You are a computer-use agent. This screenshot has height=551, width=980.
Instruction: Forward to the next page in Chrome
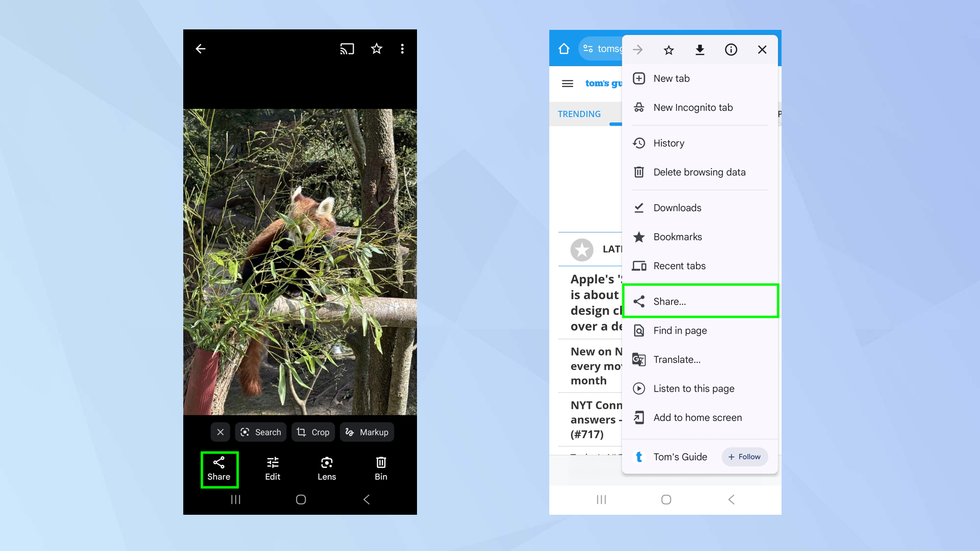[637, 49]
